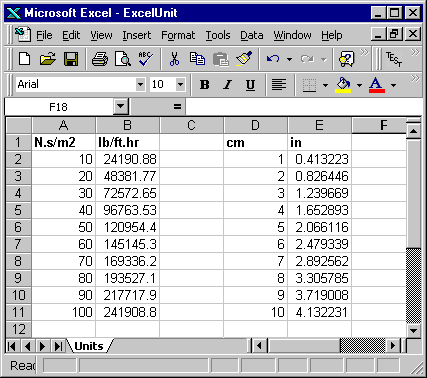Image resolution: width=427 pixels, height=378 pixels.
Task: Run the ABC spelling check
Action: (146, 59)
